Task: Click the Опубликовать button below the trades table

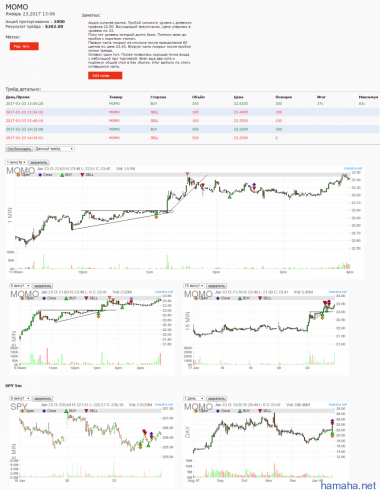Action: pyautogui.click(x=19, y=149)
